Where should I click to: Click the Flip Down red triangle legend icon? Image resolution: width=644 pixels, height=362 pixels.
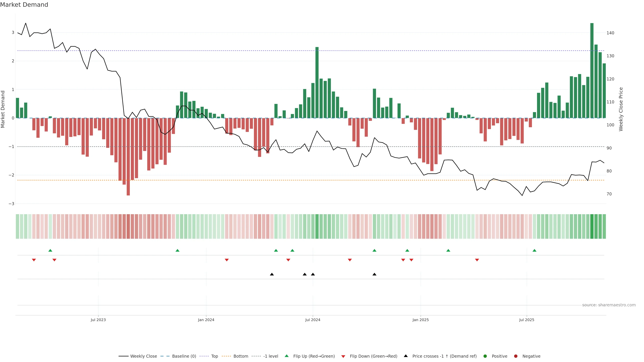pyautogui.click(x=343, y=356)
